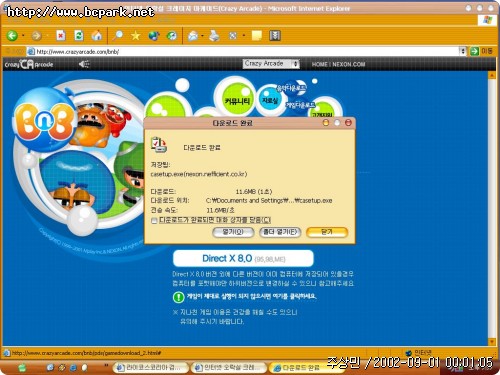Expand the Mail button dropdown arrow
The height and width of the screenshot is (375, 500).
[202, 35]
